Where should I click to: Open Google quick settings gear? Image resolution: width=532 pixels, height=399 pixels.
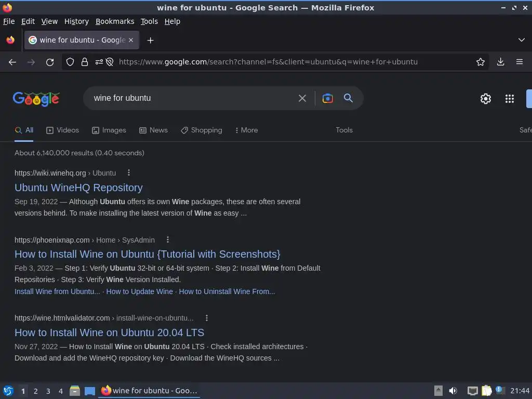click(486, 99)
